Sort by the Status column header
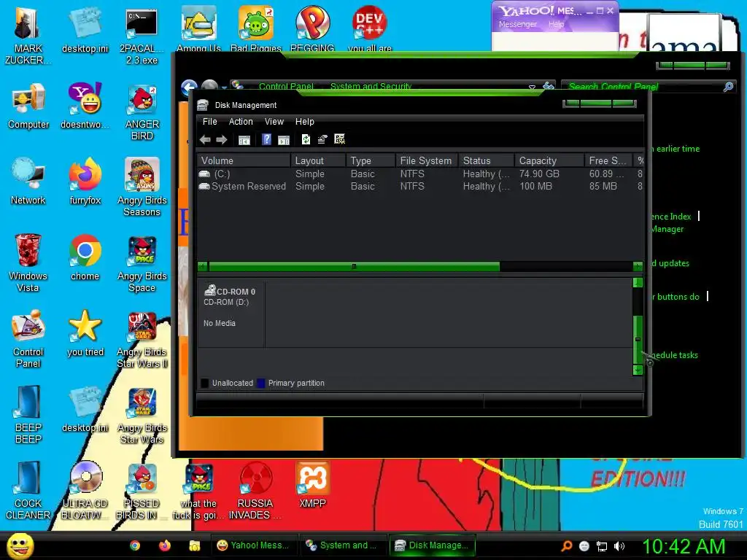Image resolution: width=747 pixels, height=560 pixels. pos(487,160)
